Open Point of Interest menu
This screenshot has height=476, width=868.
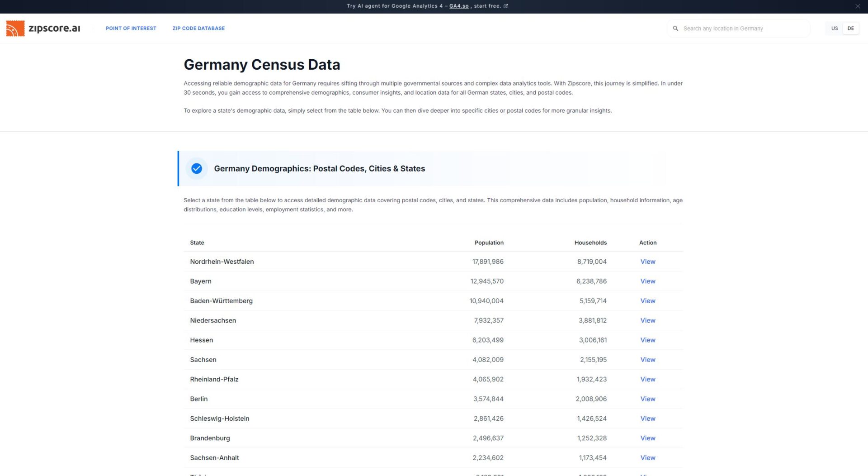pos(131,29)
